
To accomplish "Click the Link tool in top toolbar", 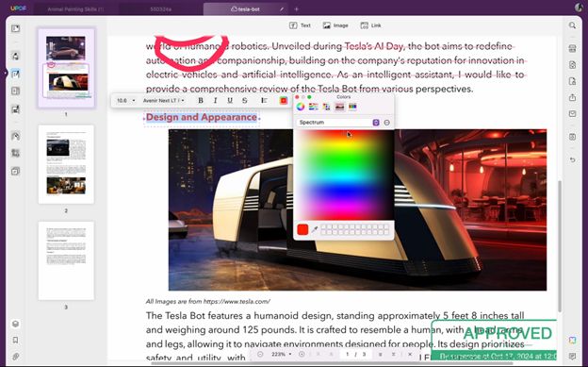I will tap(370, 25).
